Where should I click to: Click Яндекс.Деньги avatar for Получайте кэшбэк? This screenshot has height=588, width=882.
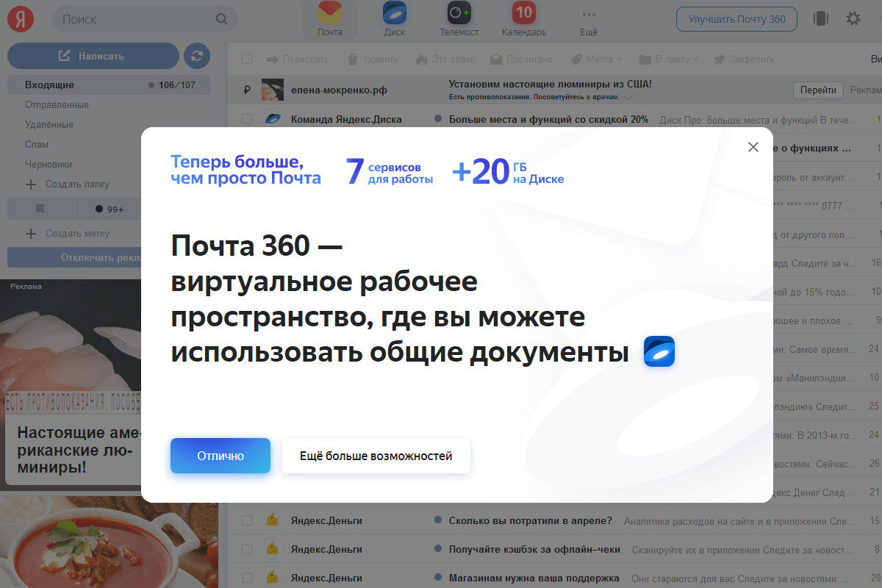click(x=273, y=548)
